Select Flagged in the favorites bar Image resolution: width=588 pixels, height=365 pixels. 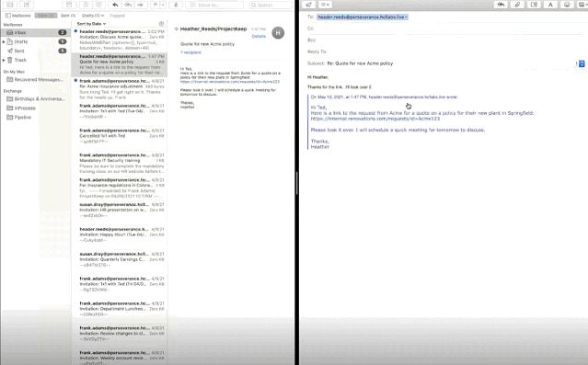pyautogui.click(x=117, y=16)
